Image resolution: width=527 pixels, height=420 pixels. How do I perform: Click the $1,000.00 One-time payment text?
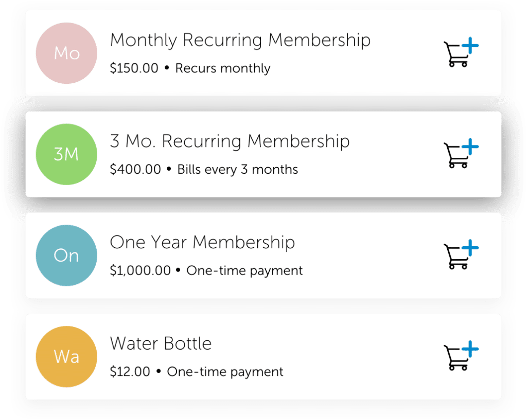click(x=206, y=270)
